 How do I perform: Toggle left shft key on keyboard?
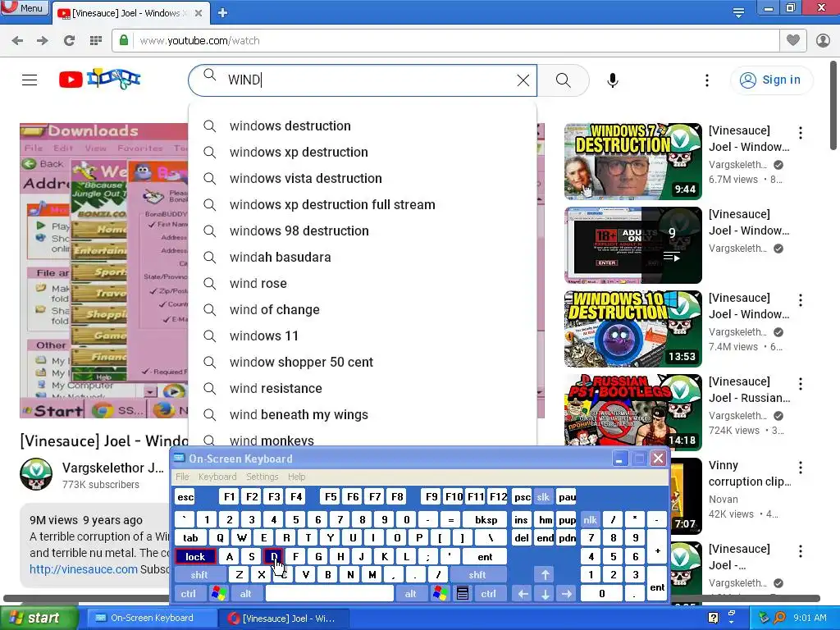click(199, 575)
